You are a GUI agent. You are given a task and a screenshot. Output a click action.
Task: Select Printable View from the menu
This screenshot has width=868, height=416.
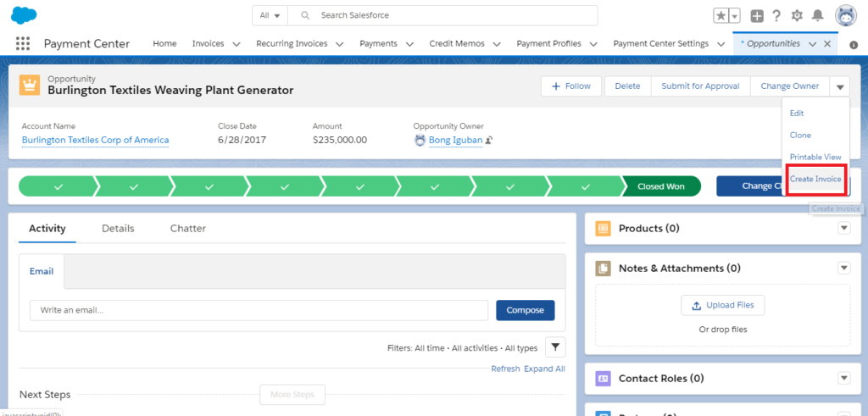[815, 157]
